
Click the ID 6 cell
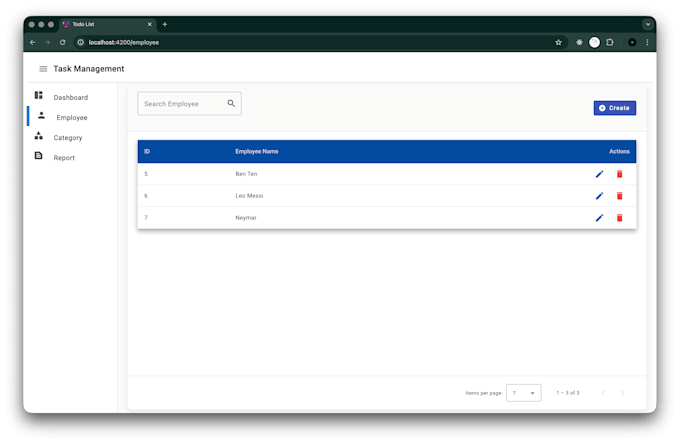[146, 196]
